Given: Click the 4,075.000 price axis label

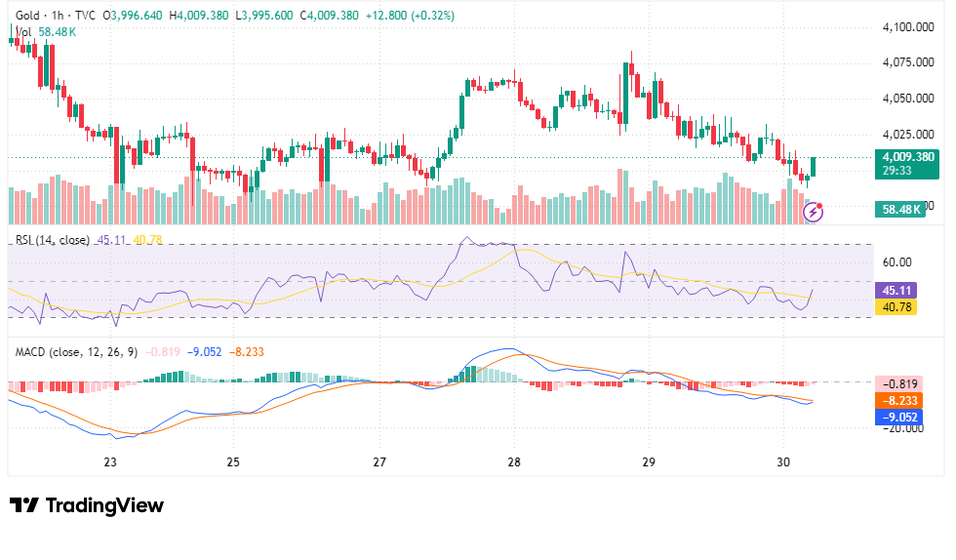Looking at the screenshot, I should coord(908,62).
